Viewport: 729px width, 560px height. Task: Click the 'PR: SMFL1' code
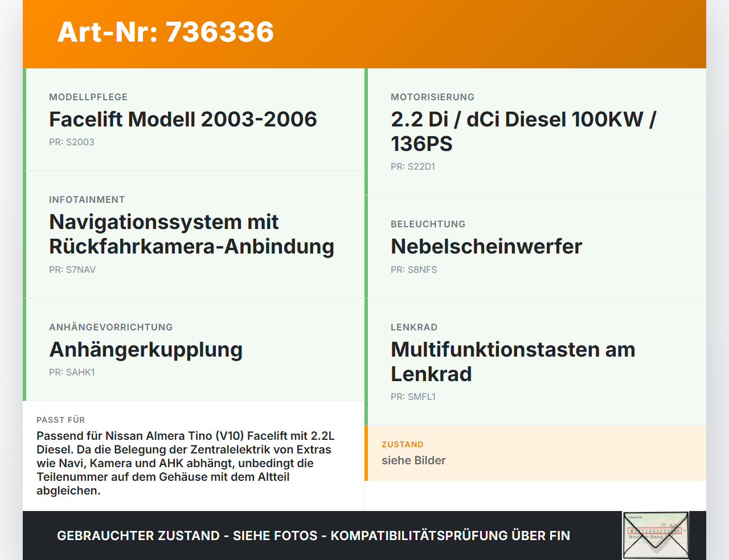(413, 397)
